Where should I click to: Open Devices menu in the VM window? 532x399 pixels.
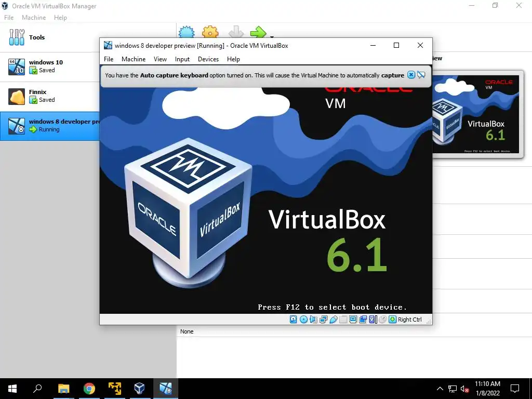[x=208, y=59]
